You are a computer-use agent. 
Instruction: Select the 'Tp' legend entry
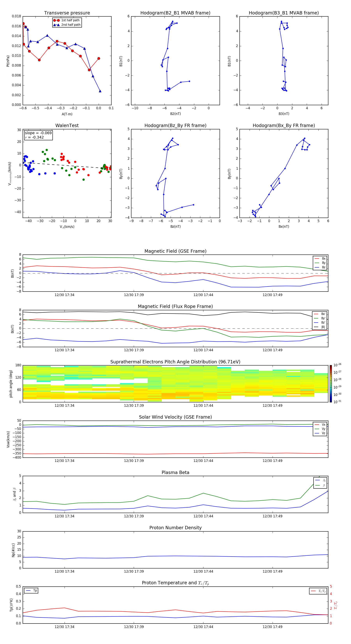(x=31, y=591)
